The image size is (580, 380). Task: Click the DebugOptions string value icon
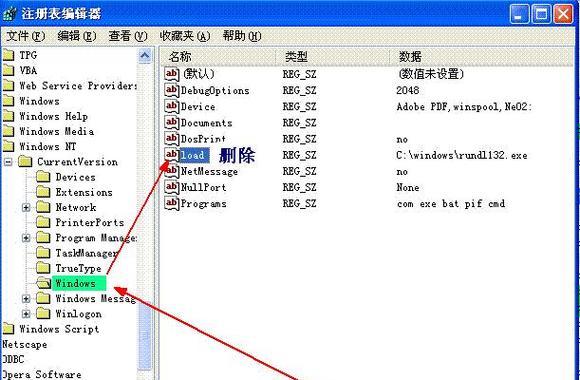point(171,90)
